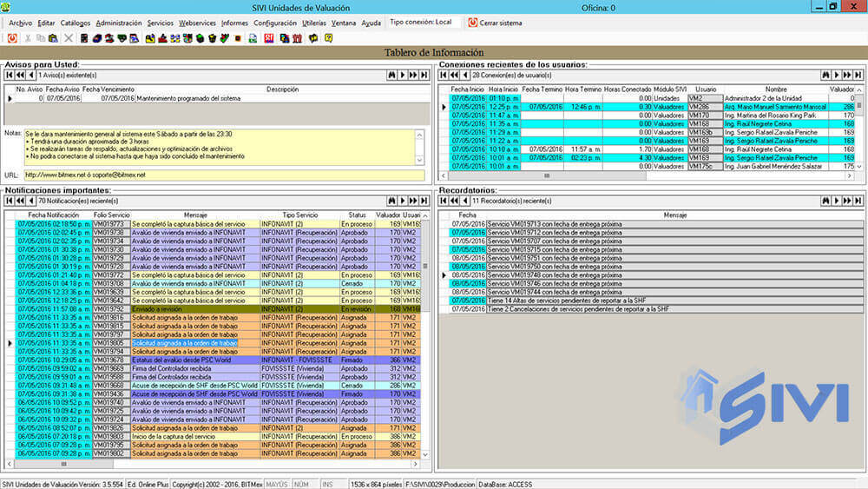Click the scissors Cut icon in toolbar
Image resolution: width=868 pixels, height=489 pixels.
pyautogui.click(x=27, y=38)
